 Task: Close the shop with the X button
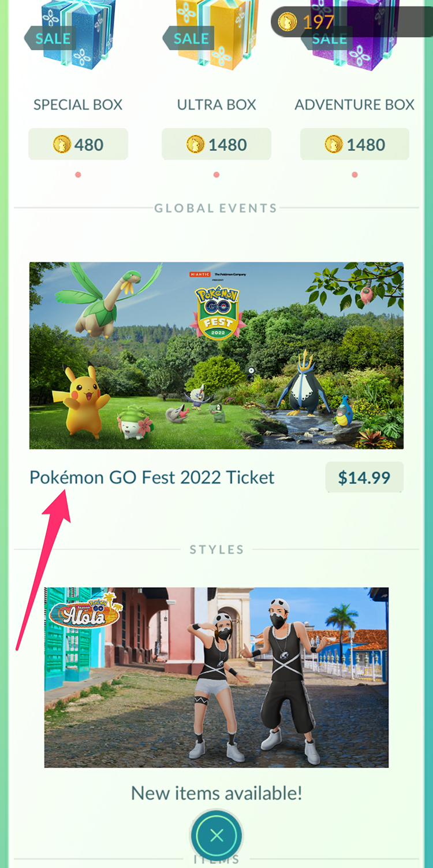tap(216, 835)
